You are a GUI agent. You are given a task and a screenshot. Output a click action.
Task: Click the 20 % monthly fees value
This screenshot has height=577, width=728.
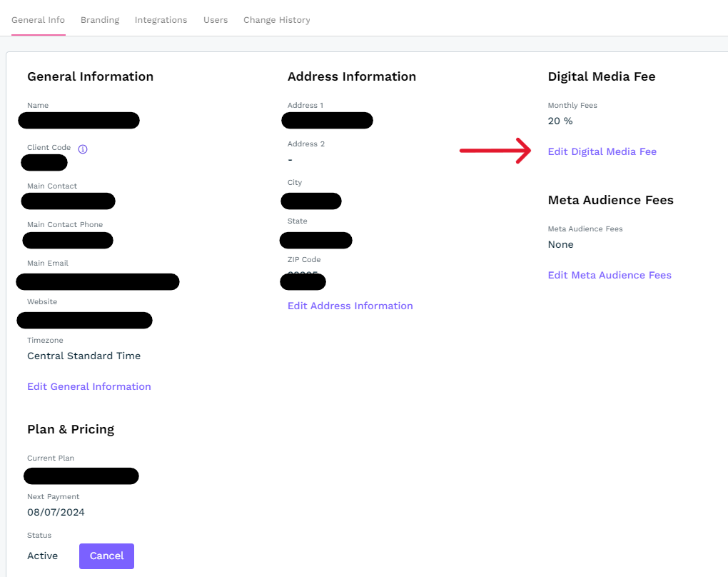560,121
